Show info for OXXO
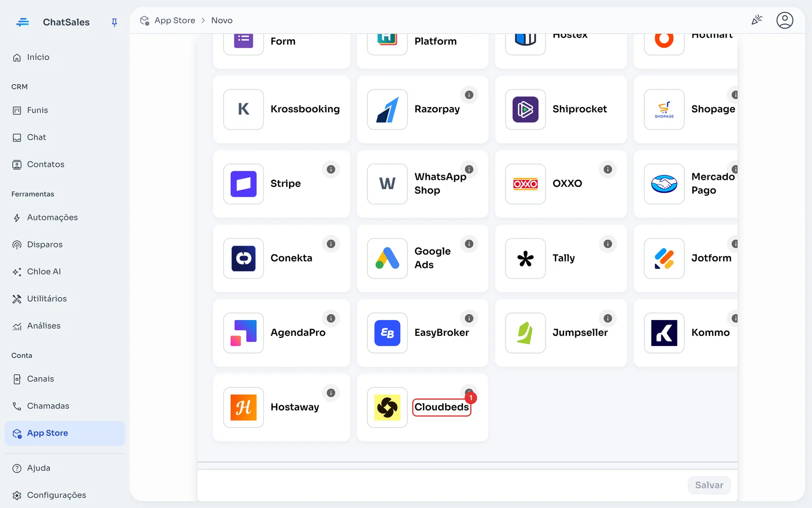 pyautogui.click(x=607, y=169)
